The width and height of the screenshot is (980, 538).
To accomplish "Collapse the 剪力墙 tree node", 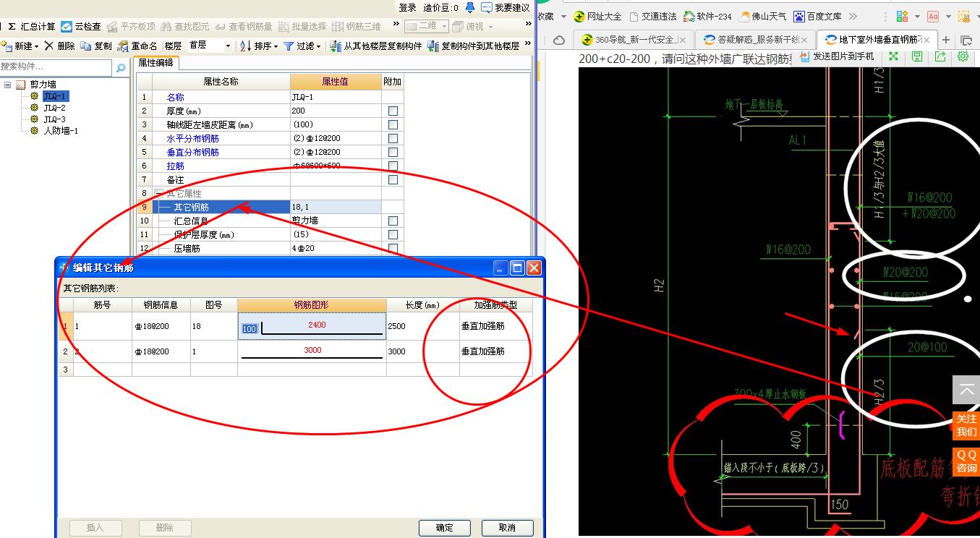I will pos(8,85).
